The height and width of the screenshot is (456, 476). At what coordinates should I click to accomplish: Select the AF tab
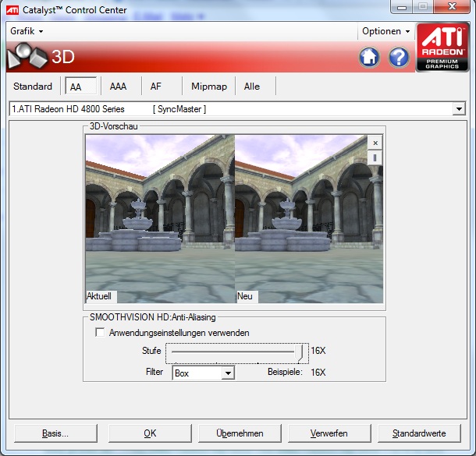[x=156, y=87]
